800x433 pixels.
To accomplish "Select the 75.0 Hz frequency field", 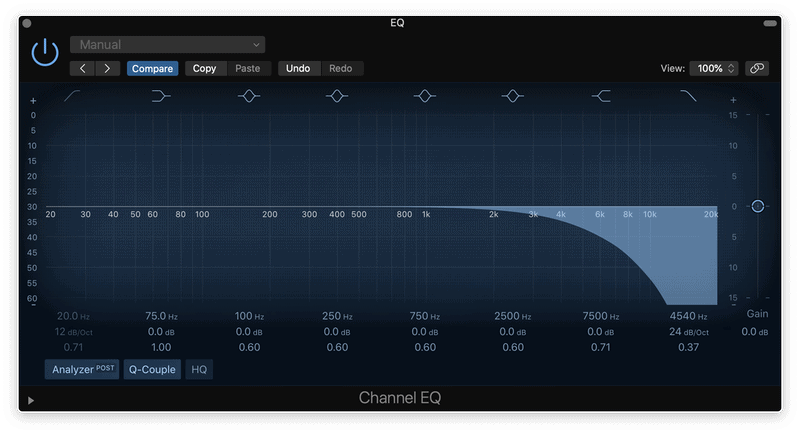I will pyautogui.click(x=161, y=316).
